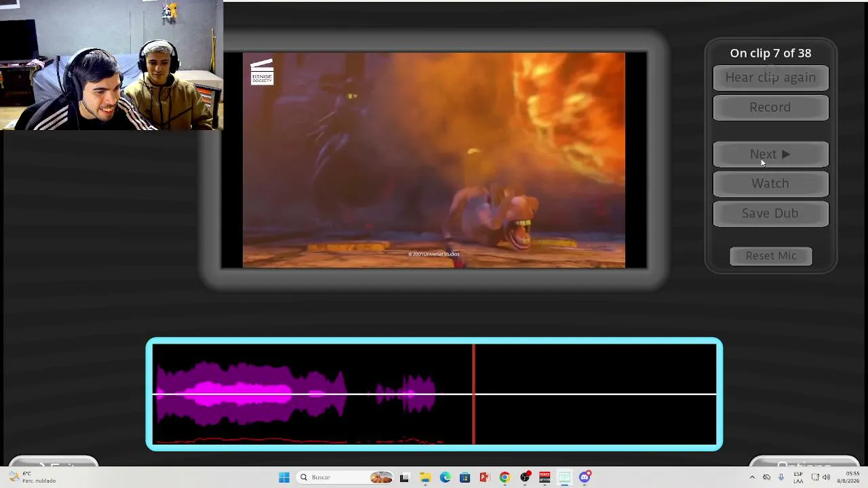Click the microphone tray icon
Screen dimensions: 868x488
click(781, 477)
